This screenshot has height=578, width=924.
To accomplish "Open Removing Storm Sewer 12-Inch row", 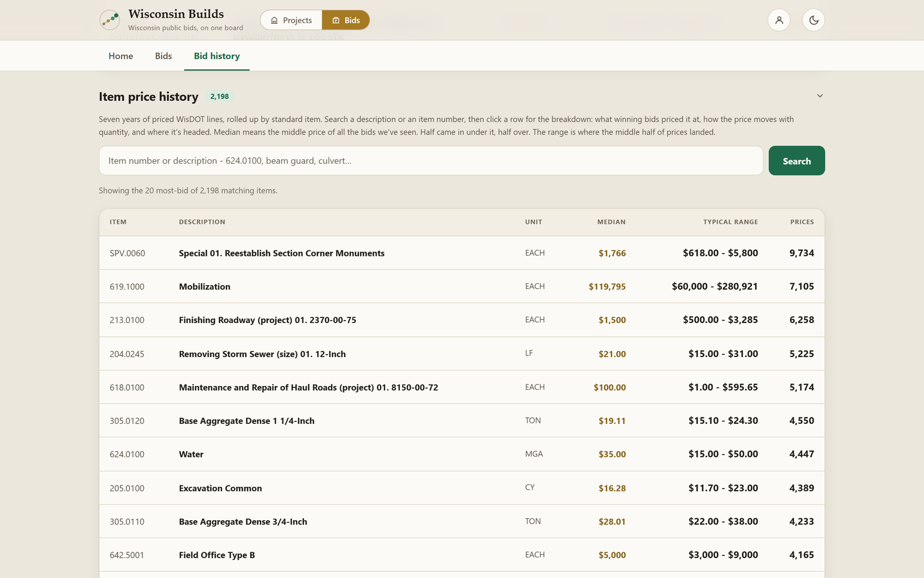I will (462, 354).
